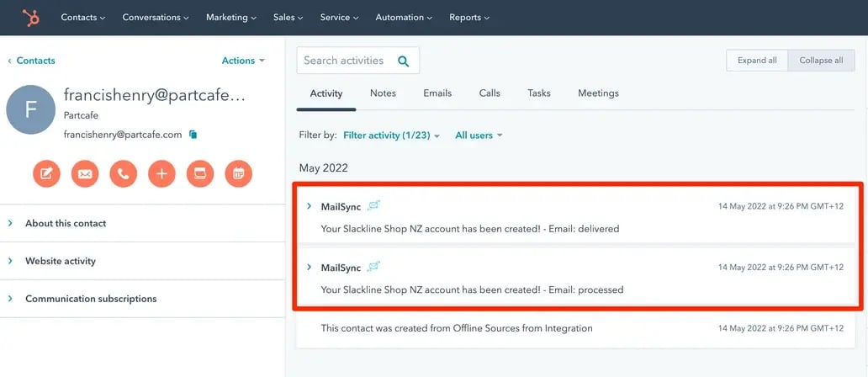Click the create note icon button
This screenshot has height=377, width=868.
46,174
